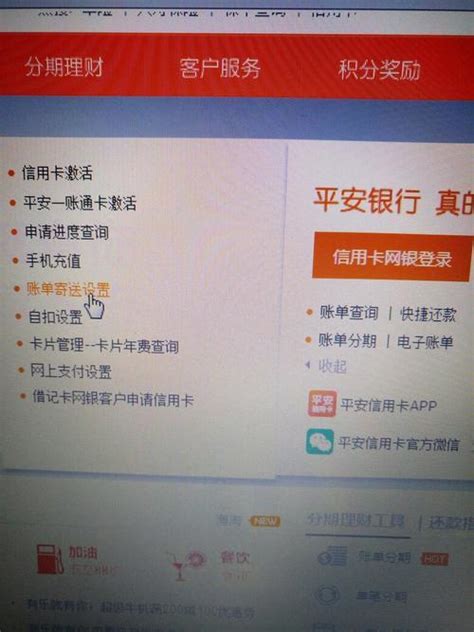Open the 积分奖励 menu

point(380,70)
